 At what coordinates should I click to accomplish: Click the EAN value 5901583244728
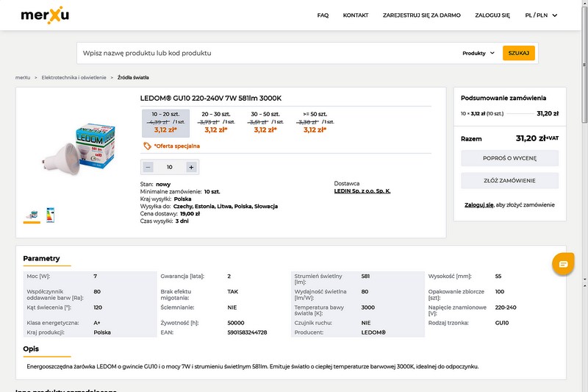tap(247, 332)
